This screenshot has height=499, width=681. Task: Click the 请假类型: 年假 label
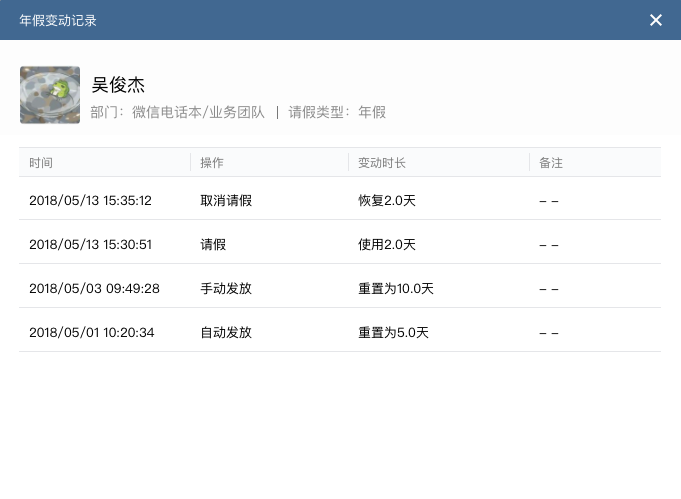coord(337,112)
